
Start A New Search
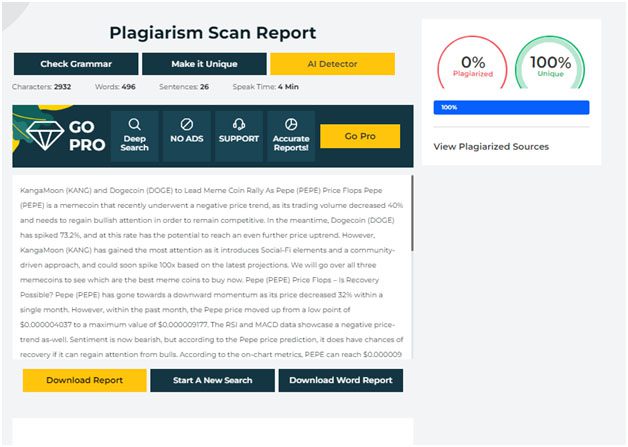point(213,380)
